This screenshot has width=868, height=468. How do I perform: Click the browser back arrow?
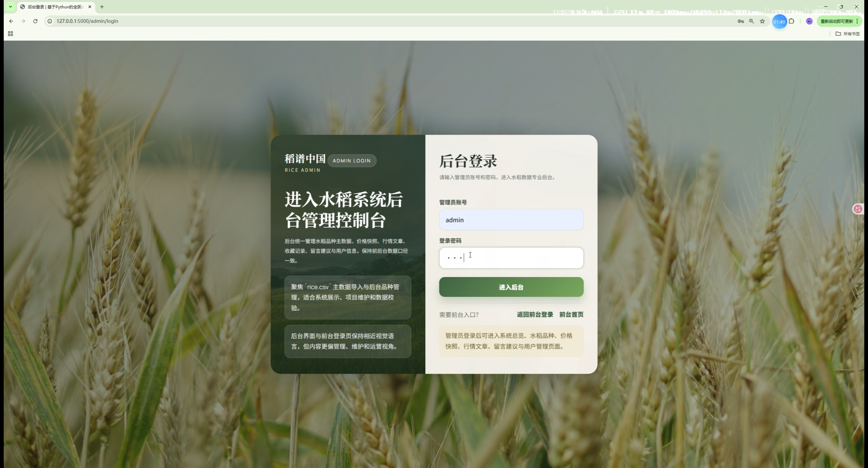tap(11, 21)
